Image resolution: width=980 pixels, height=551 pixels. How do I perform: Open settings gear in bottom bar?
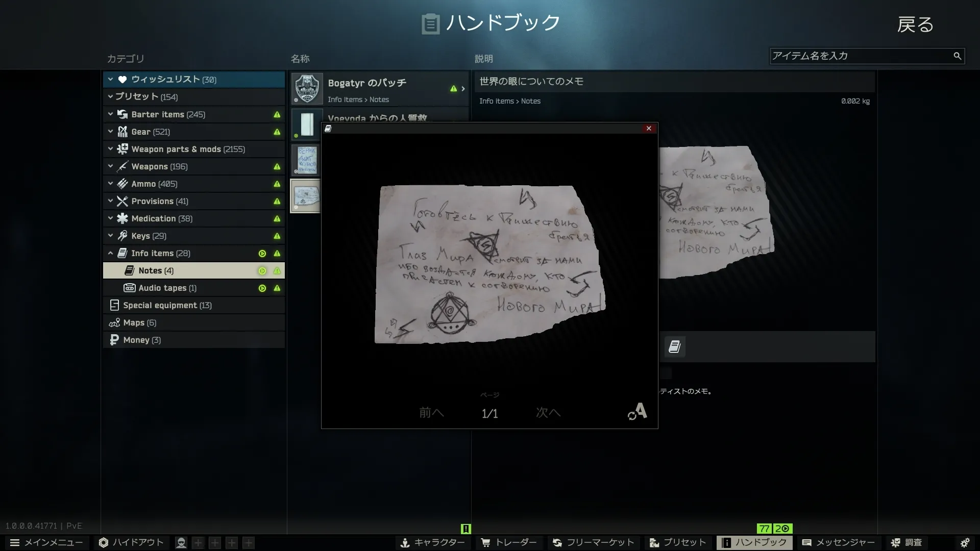(x=965, y=543)
